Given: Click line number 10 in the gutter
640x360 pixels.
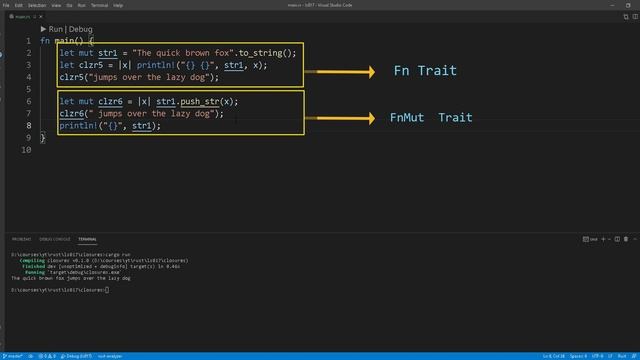Looking at the screenshot, I should click(x=26, y=150).
